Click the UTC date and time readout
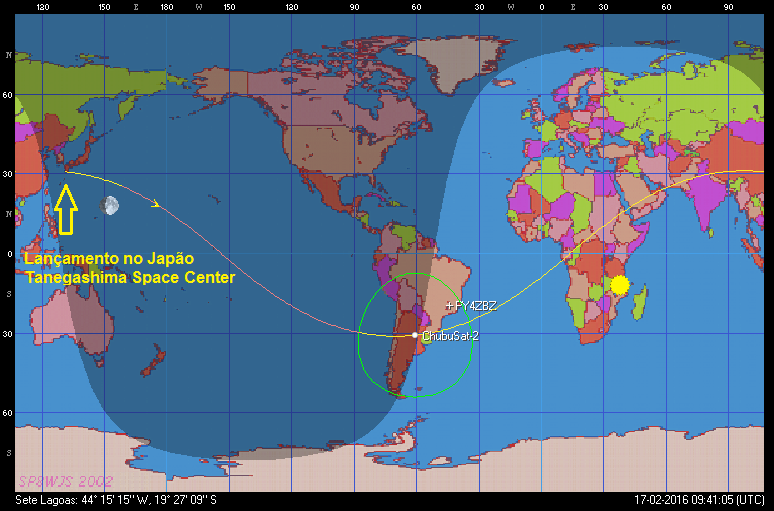774x511 pixels. [x=700, y=499]
